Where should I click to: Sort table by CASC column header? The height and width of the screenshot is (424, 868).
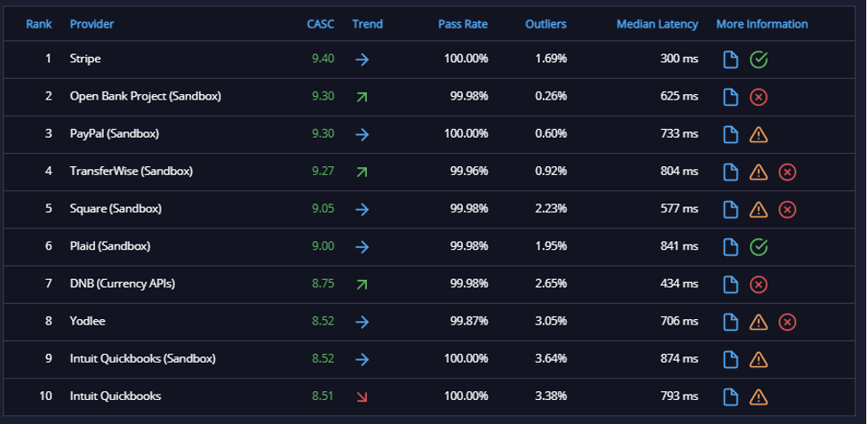click(321, 24)
